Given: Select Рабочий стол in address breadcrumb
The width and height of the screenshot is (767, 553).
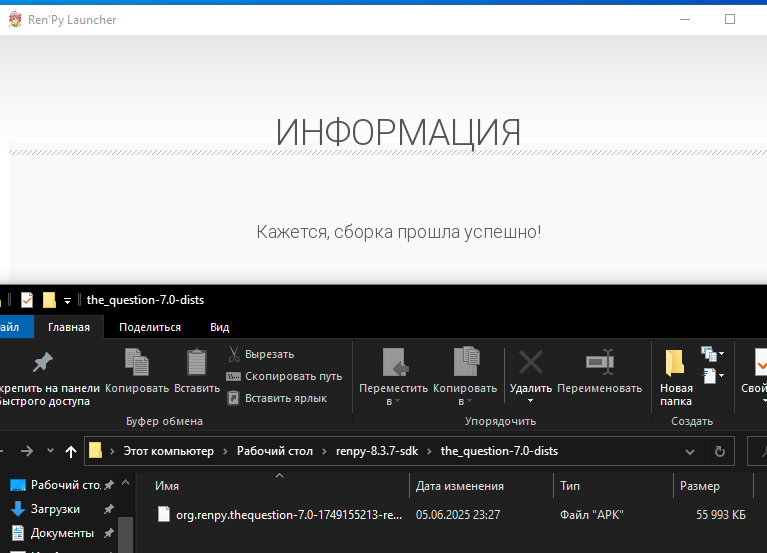Looking at the screenshot, I should click(x=275, y=451).
